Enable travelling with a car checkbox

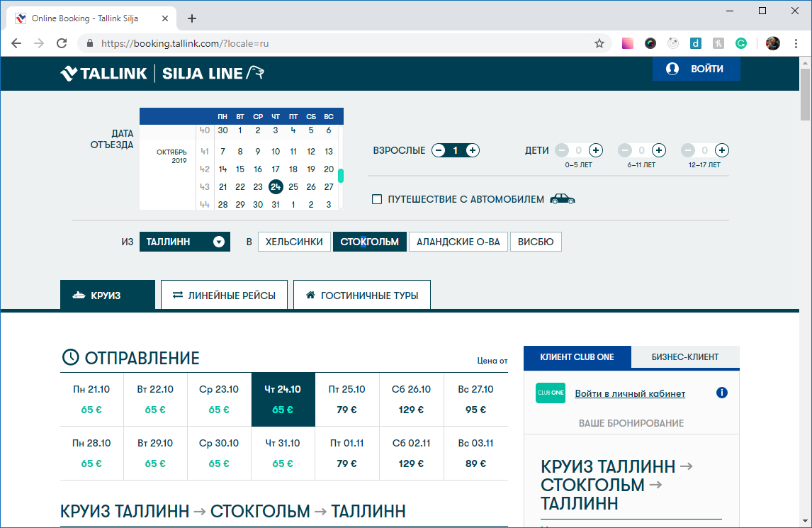(x=377, y=199)
